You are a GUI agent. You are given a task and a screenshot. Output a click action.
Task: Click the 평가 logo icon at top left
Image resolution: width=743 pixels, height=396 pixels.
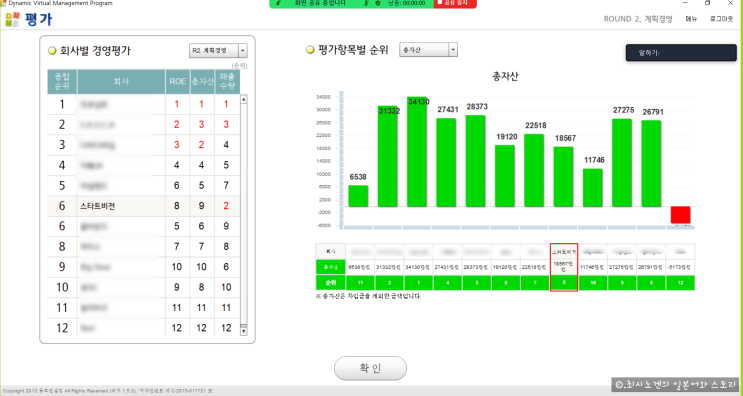point(12,19)
